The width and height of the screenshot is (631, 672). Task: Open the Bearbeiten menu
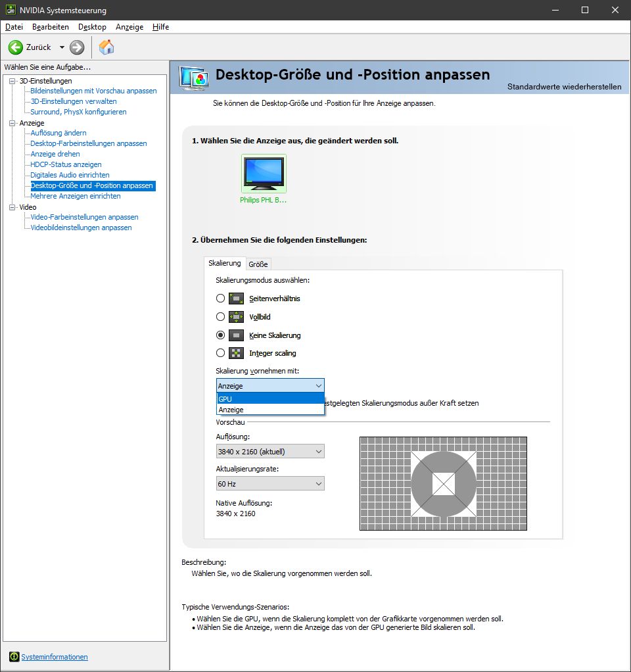point(51,26)
